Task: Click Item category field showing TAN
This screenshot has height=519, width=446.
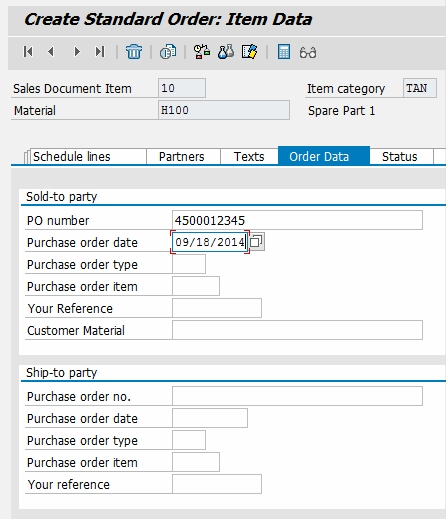Action: 420,88
